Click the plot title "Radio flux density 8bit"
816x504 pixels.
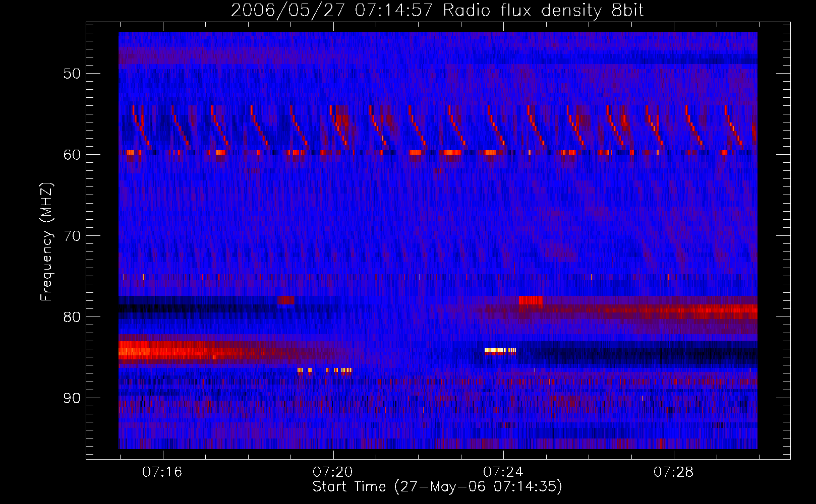pyautogui.click(x=543, y=11)
